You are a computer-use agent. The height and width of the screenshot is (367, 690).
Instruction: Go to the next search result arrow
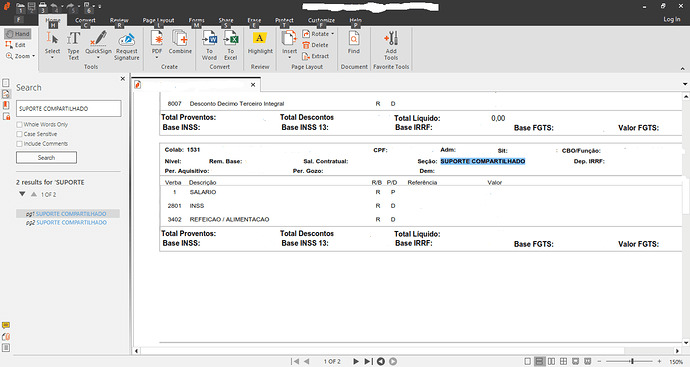click(x=22, y=194)
